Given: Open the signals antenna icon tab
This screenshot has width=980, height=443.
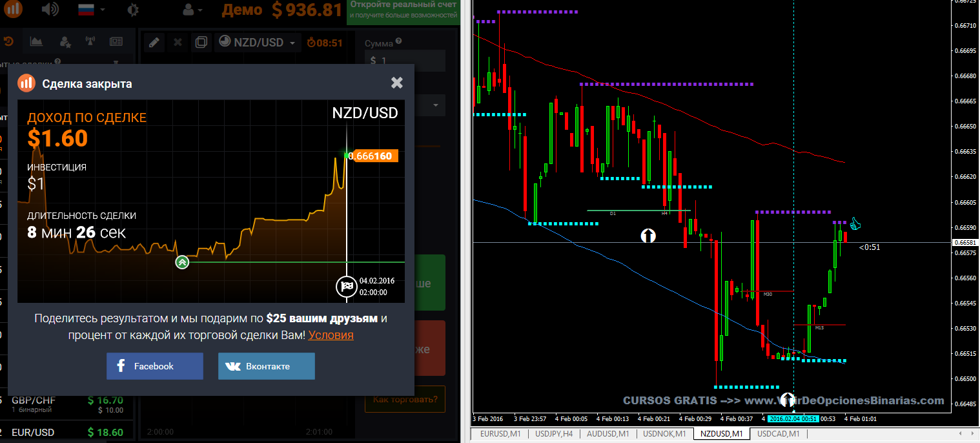Looking at the screenshot, I should pos(90,42).
